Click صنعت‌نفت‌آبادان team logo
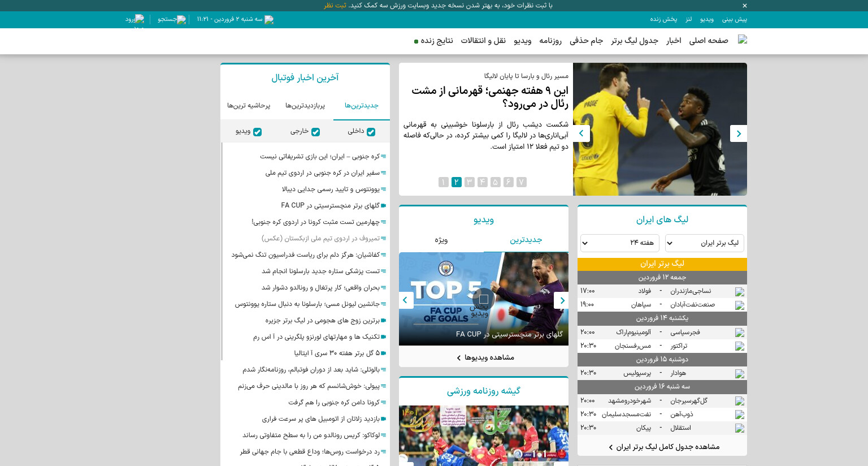Viewport: 868px width, 466px height. (x=740, y=305)
